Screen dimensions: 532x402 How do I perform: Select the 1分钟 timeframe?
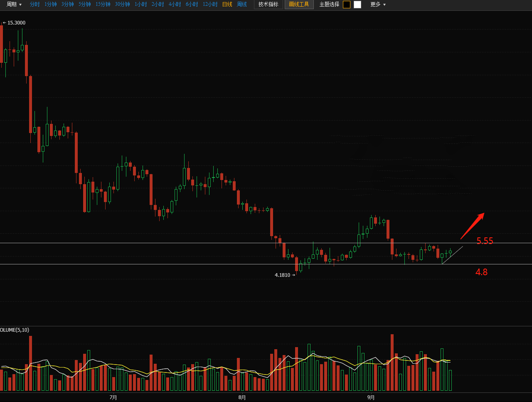51,5
